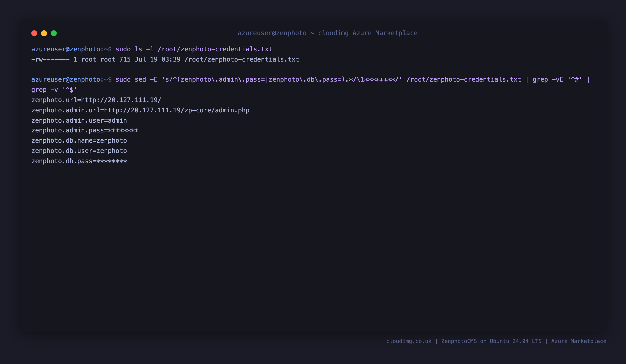626x364 pixels.
Task: Click the 'zenphoto.db.user=zenphoto' line
Action: point(79,151)
